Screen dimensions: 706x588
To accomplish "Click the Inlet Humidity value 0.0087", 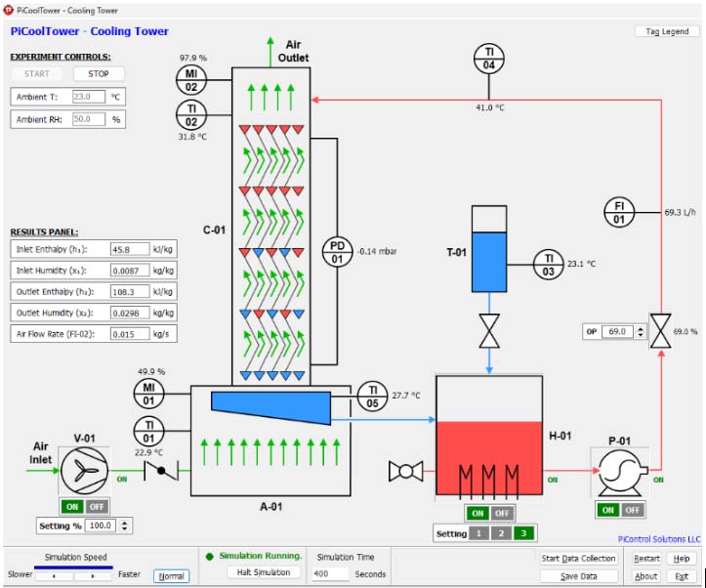I will [130, 271].
